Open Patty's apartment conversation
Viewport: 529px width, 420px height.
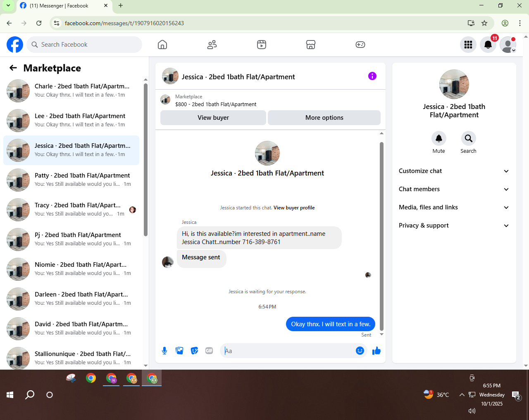tap(71, 180)
